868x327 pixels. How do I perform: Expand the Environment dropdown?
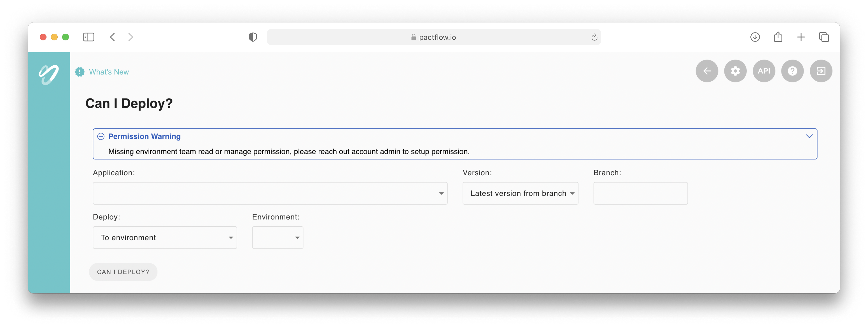pyautogui.click(x=277, y=238)
